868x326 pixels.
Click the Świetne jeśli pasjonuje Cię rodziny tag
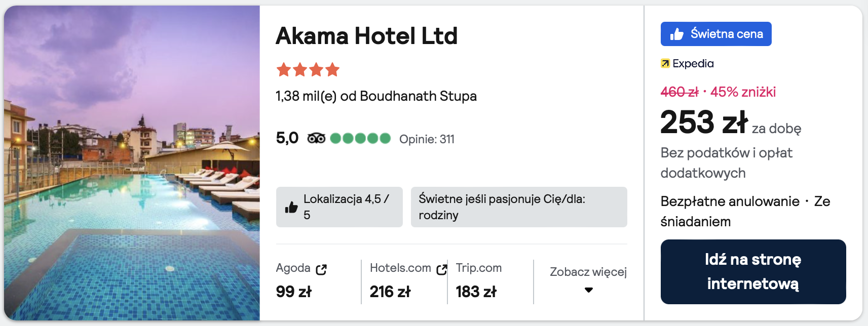(518, 207)
